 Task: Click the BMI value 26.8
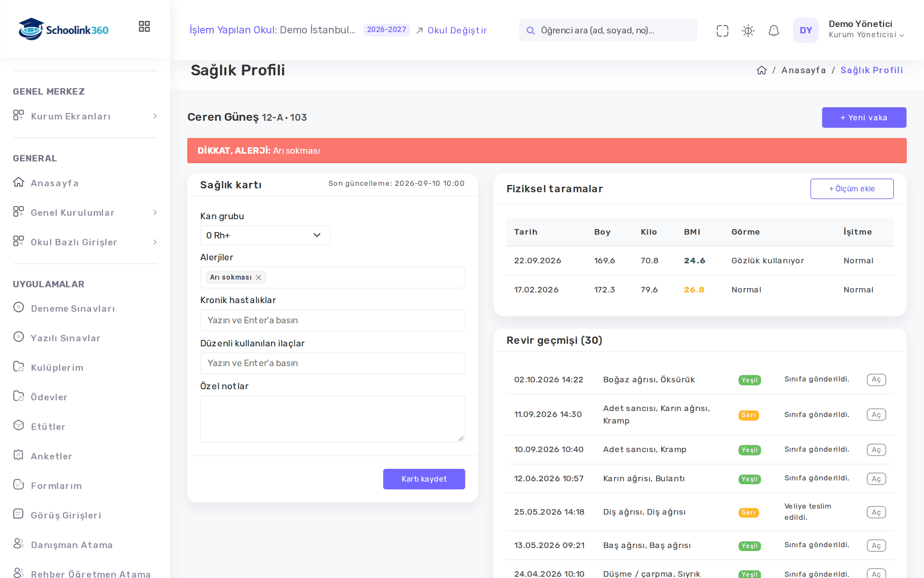click(694, 289)
